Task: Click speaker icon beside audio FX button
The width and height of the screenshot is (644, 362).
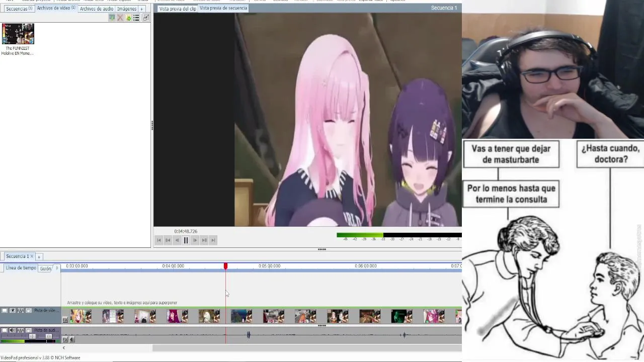Action: (72, 340)
